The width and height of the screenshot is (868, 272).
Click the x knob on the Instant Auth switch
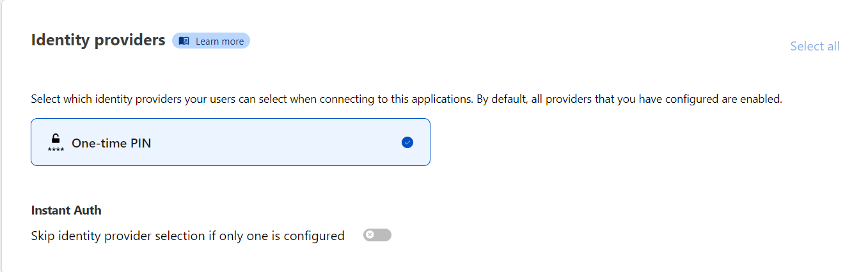click(x=370, y=235)
